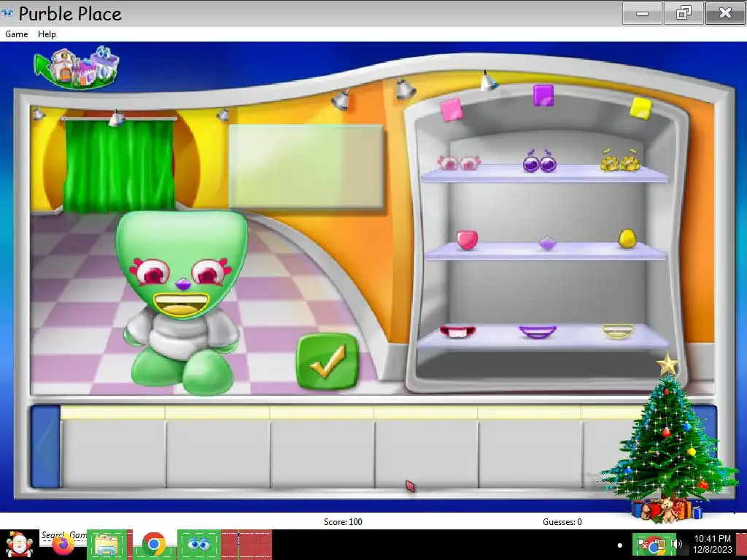Pick the pink nose on middle shelf
747x560 pixels.
[x=467, y=239]
